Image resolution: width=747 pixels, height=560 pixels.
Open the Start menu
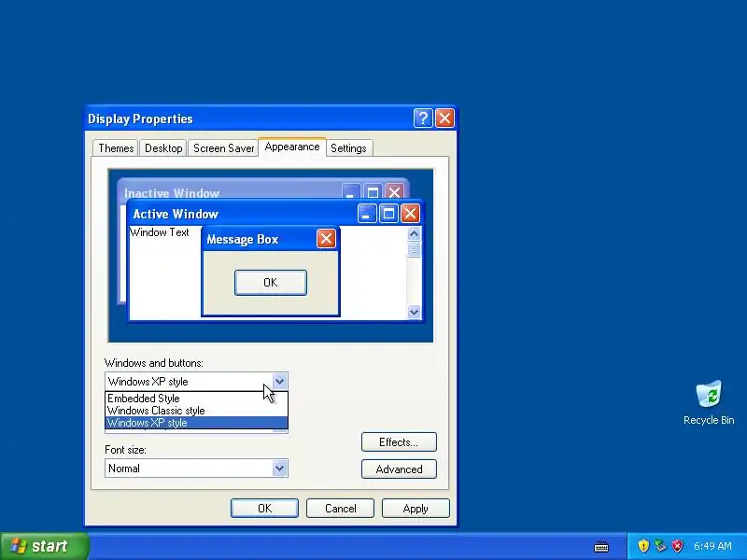click(44, 546)
